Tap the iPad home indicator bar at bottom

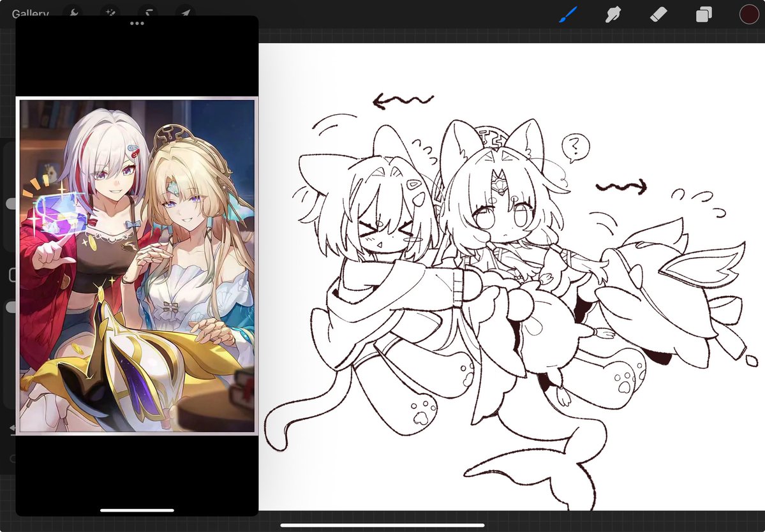click(383, 525)
